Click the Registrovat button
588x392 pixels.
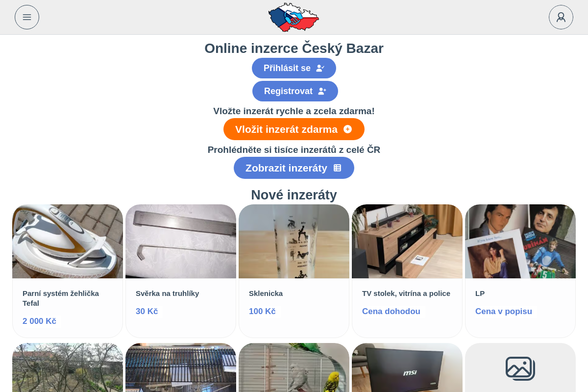[295, 91]
